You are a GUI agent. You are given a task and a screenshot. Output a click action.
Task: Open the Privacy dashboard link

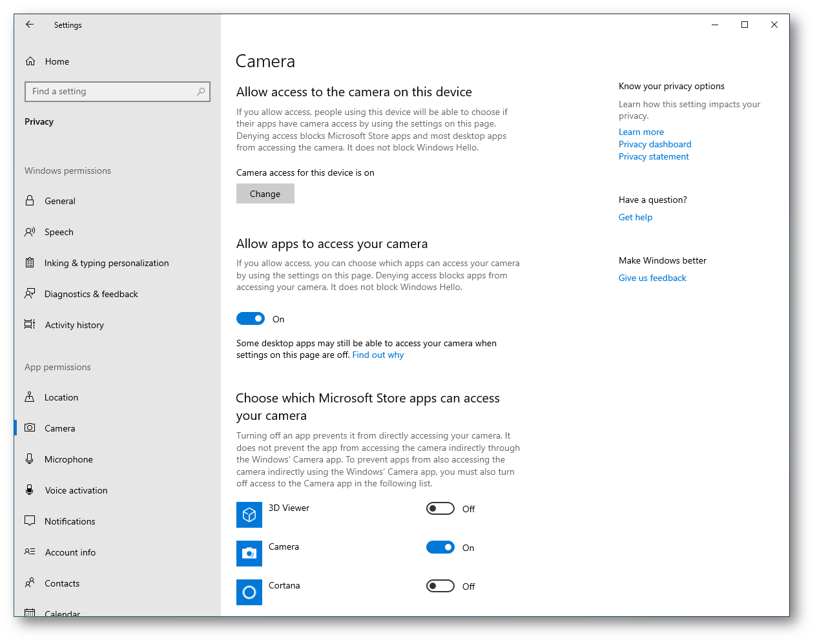pos(655,144)
